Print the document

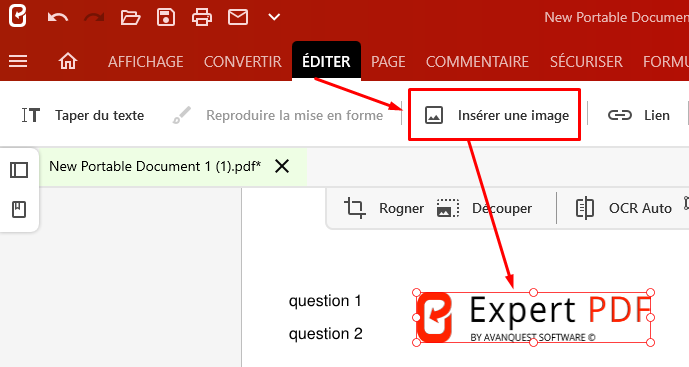(202, 18)
